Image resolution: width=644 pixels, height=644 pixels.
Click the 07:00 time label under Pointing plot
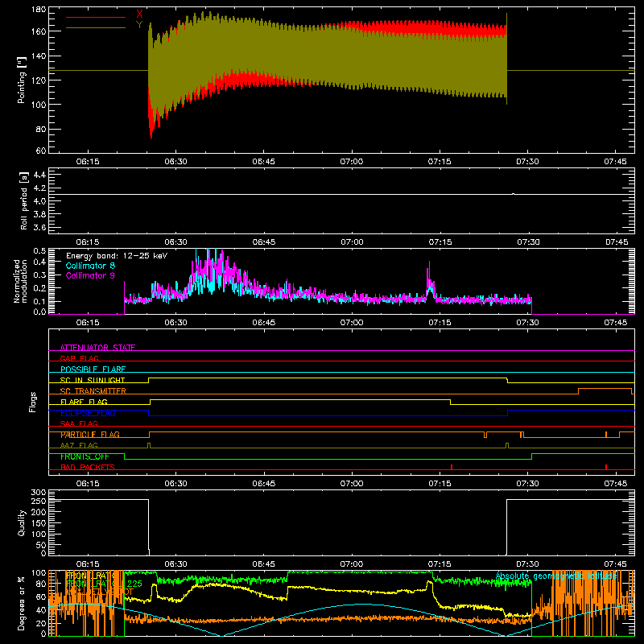click(352, 162)
